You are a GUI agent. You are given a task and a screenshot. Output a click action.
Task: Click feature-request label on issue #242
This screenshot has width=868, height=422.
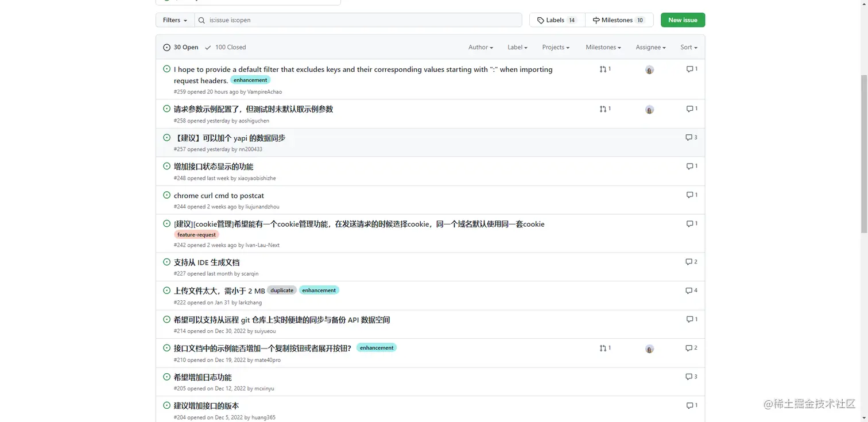[196, 234]
